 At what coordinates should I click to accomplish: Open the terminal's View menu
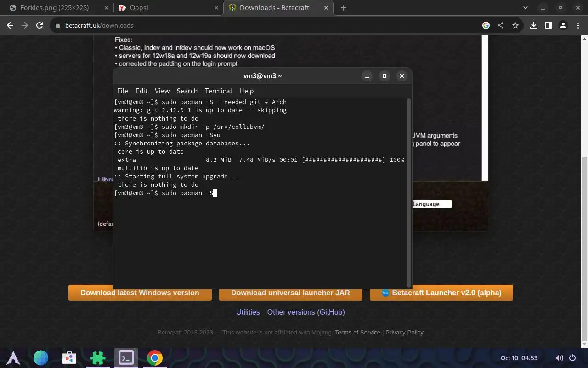pos(162,91)
